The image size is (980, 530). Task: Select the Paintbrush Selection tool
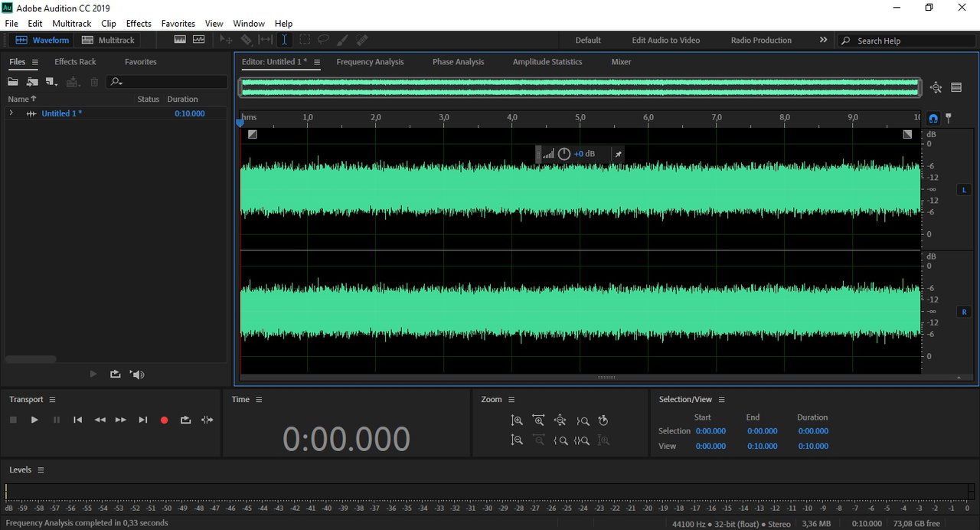pyautogui.click(x=342, y=40)
